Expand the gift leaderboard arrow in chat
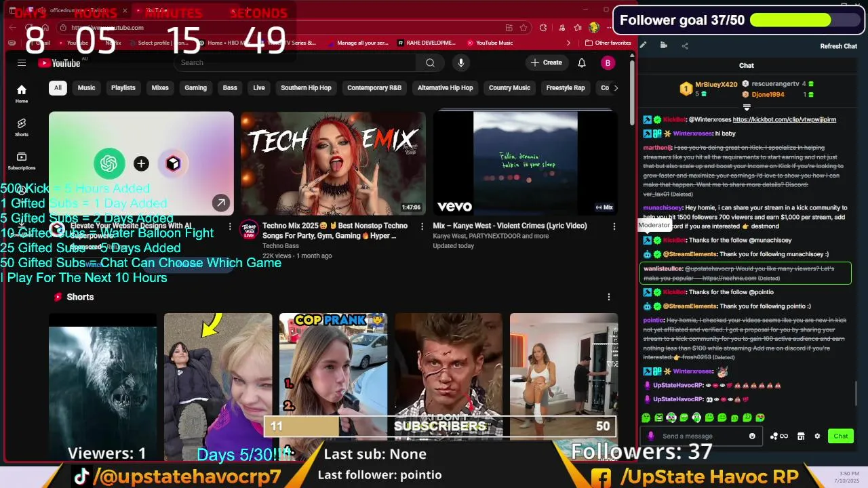 tap(747, 107)
